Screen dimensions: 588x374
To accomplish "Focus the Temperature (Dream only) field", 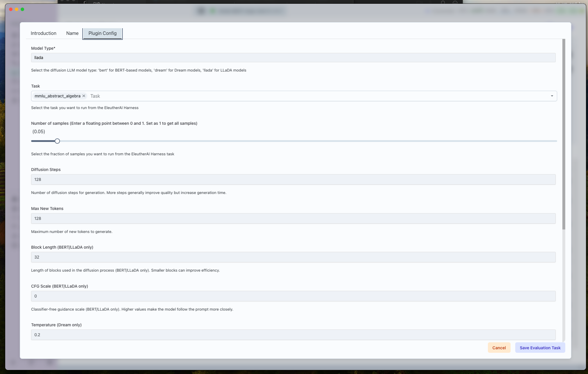I will pos(293,335).
